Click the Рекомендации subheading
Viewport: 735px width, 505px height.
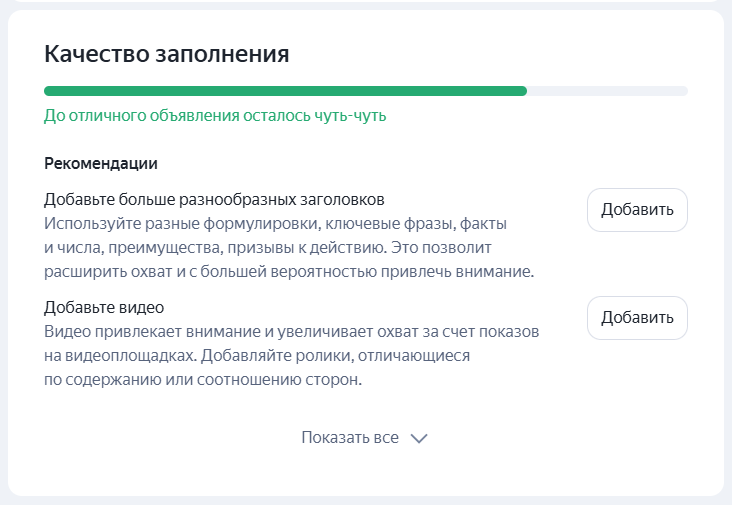pyautogui.click(x=102, y=163)
